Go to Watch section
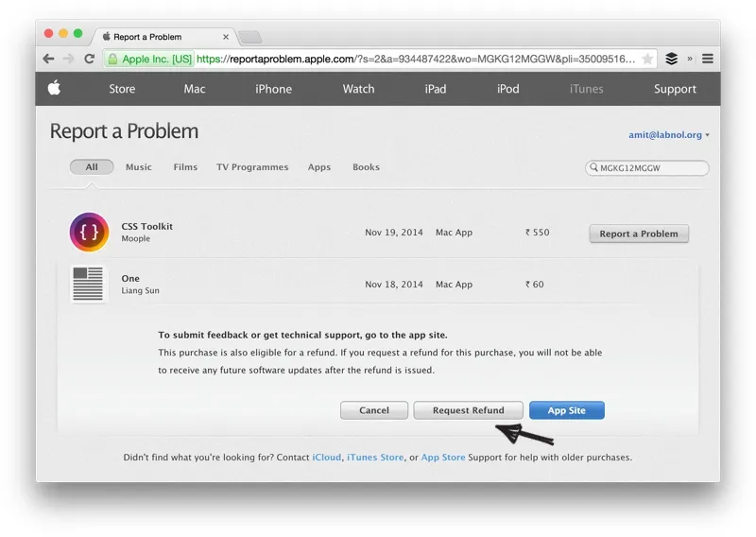Screen dimensions: 756x537 358,89
